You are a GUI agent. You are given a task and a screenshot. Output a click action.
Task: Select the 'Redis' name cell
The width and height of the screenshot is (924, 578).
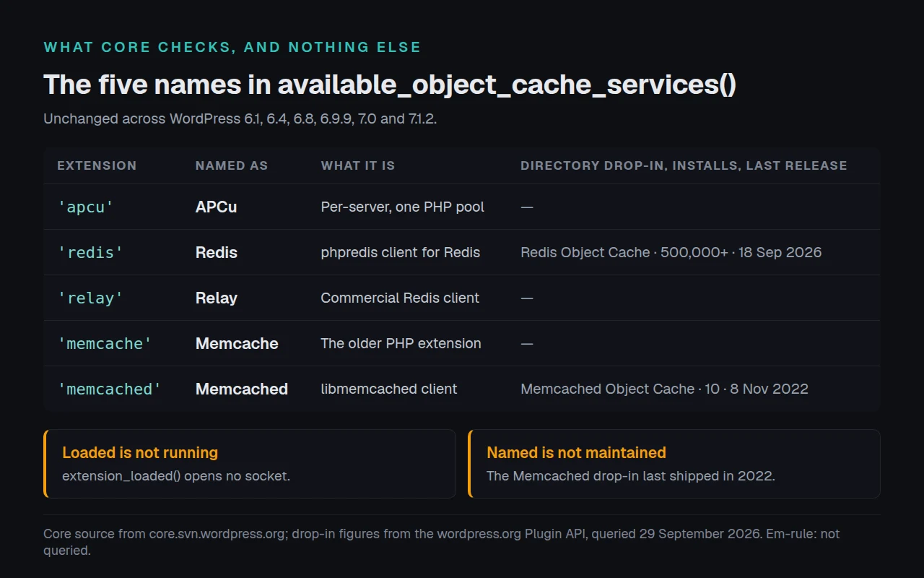[x=216, y=252]
